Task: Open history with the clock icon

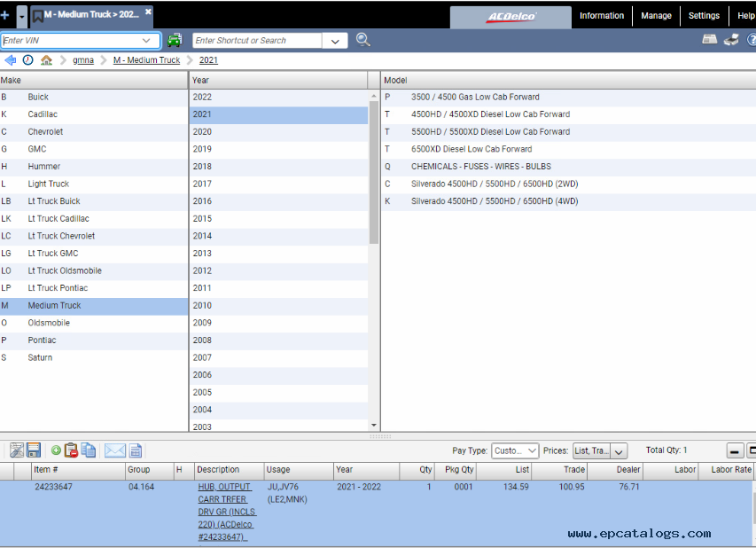Action: (28, 59)
